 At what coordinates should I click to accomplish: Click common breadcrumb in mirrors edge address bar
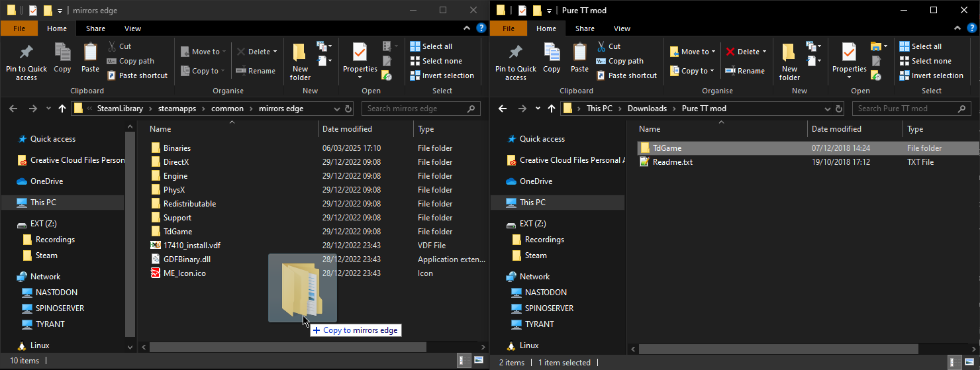click(228, 109)
